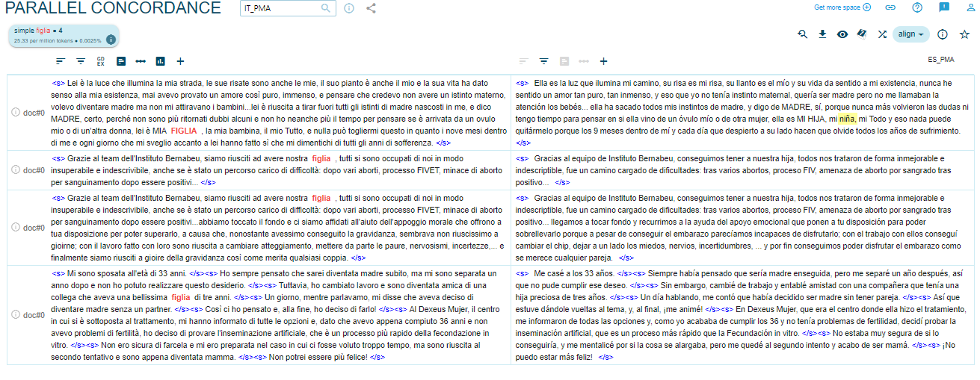The width and height of the screenshot is (980, 380).
Task: Click plus icon in the Spanish toolbar
Action: point(603,61)
